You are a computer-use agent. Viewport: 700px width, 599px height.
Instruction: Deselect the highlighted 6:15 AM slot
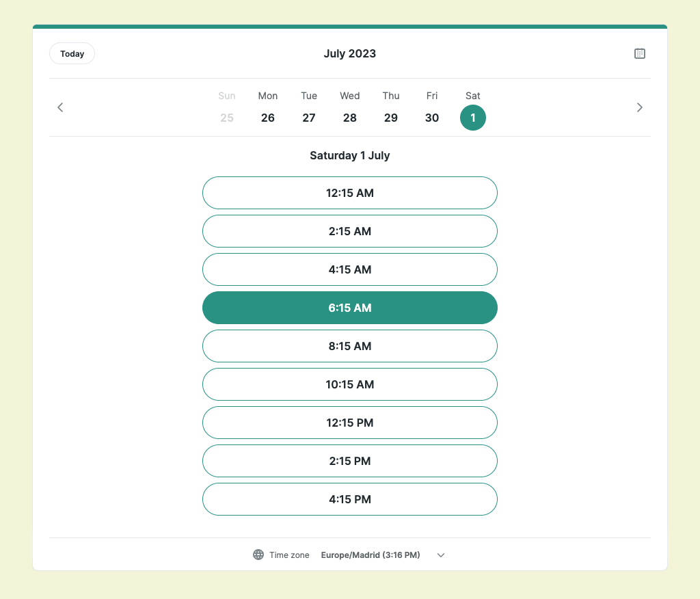pos(350,308)
